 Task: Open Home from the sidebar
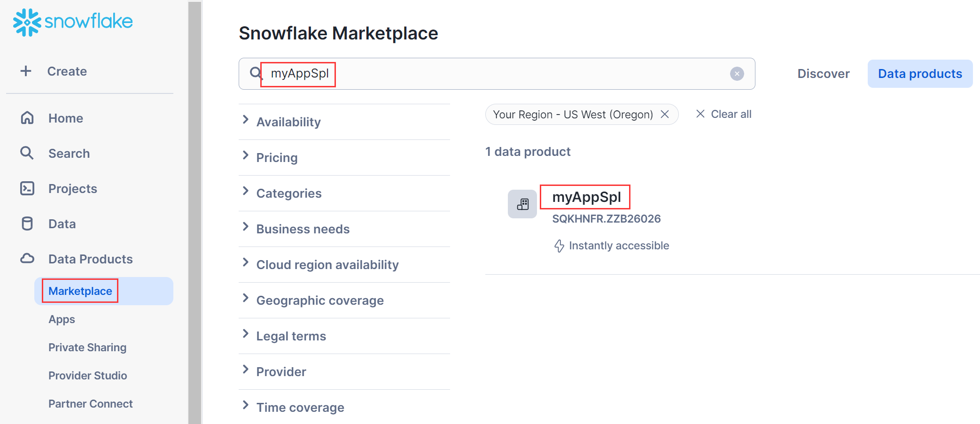(x=65, y=118)
